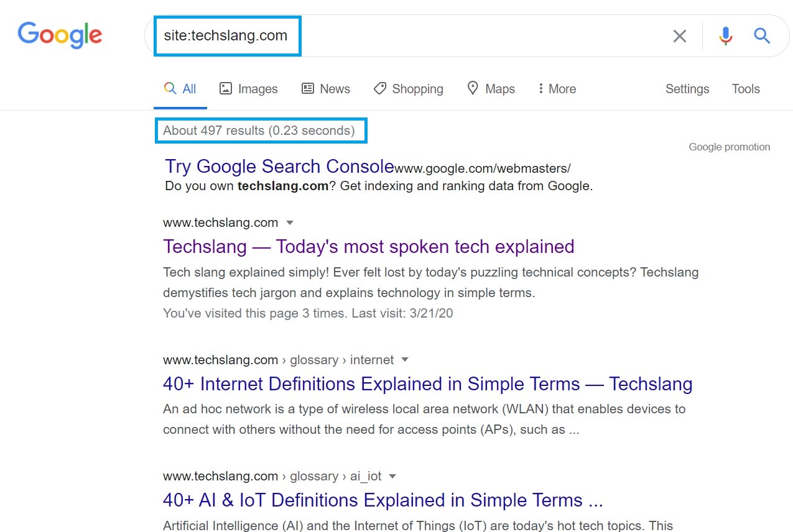Open 40+ AI & IoT Definitions result

click(x=383, y=500)
